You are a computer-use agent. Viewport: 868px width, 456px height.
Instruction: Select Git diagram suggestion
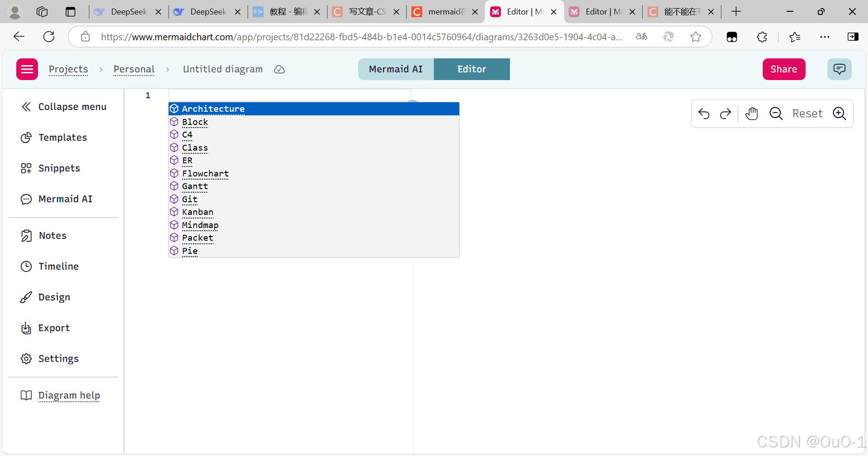point(314,199)
